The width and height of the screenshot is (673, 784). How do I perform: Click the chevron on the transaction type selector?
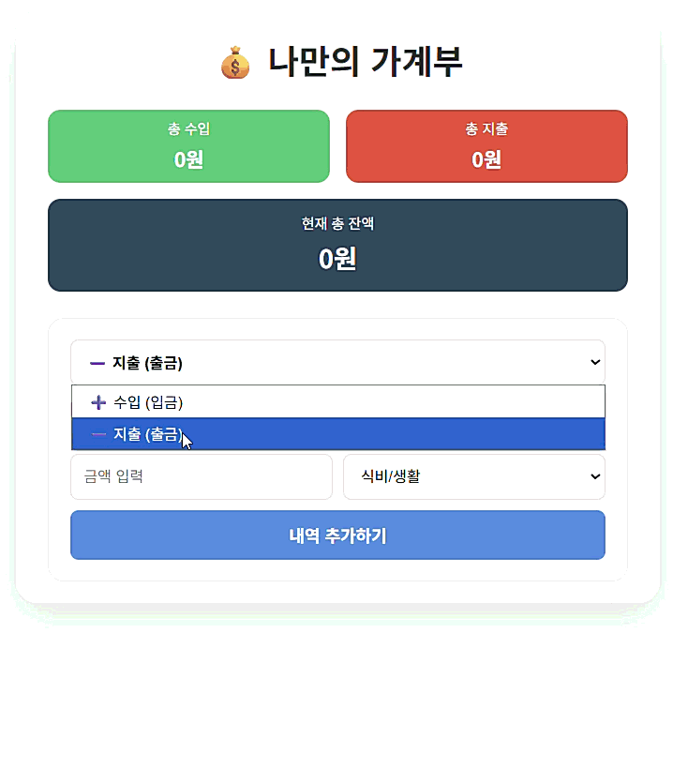(594, 362)
